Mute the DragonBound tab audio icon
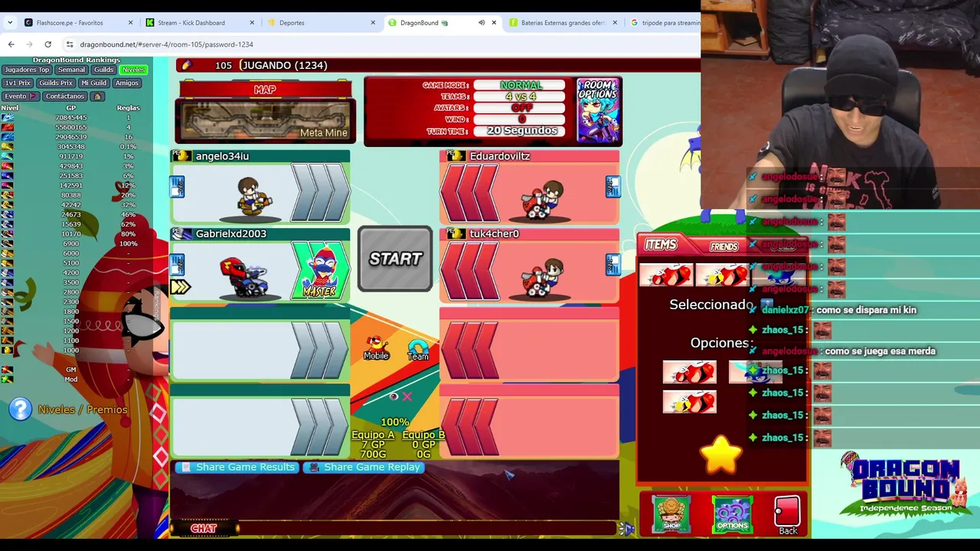Image resolution: width=980 pixels, height=551 pixels. click(x=482, y=23)
